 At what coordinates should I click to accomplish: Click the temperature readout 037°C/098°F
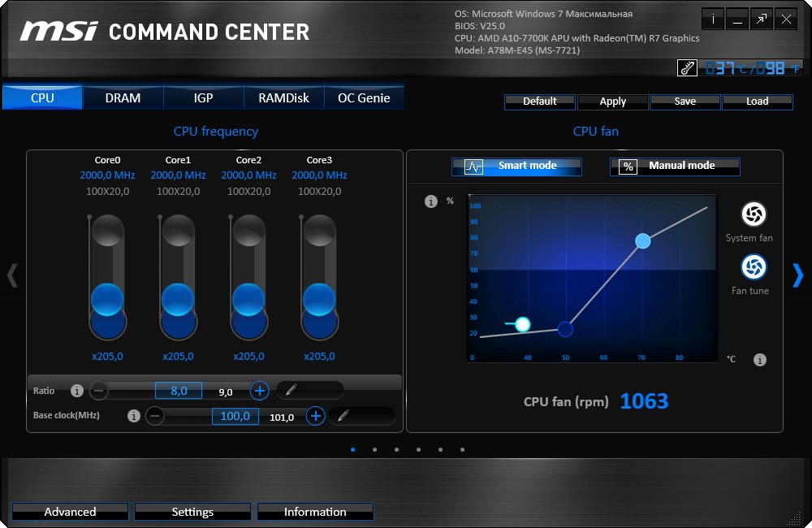(753, 68)
